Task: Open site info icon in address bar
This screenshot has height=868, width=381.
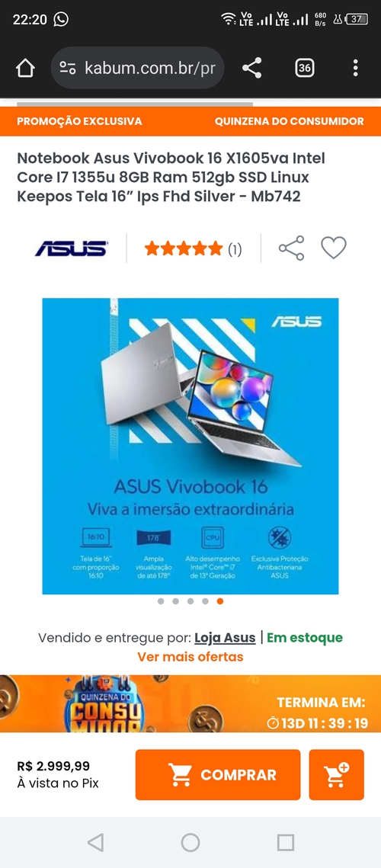Action: click(68, 69)
